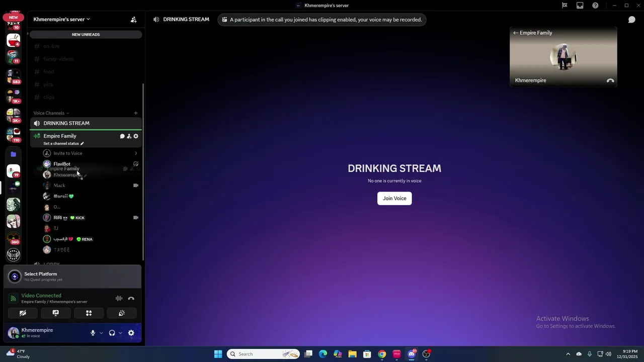Open Empire Family edit channel gear
The width and height of the screenshot is (644, 362).
point(136,136)
